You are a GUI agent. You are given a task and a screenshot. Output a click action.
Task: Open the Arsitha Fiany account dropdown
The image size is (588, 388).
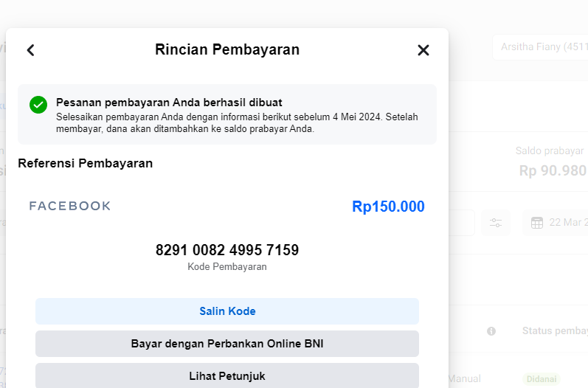pyautogui.click(x=540, y=47)
